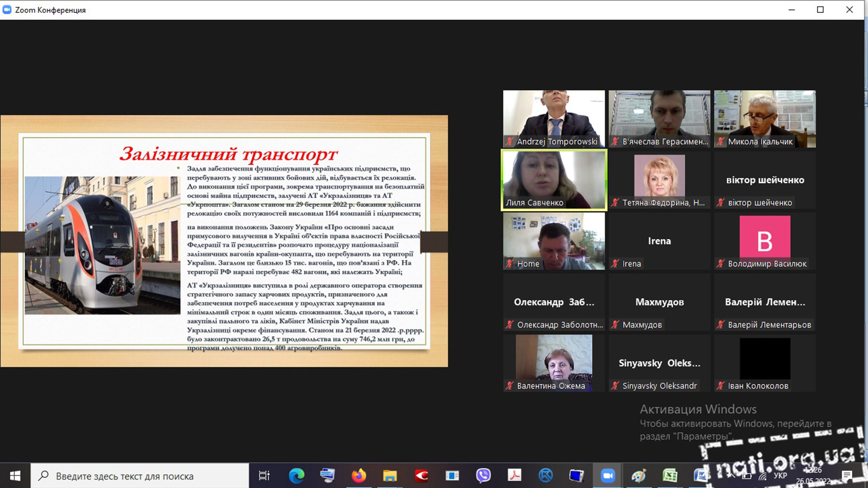
Task: Open the computer keyboard taskbar icon
Action: click(327, 476)
